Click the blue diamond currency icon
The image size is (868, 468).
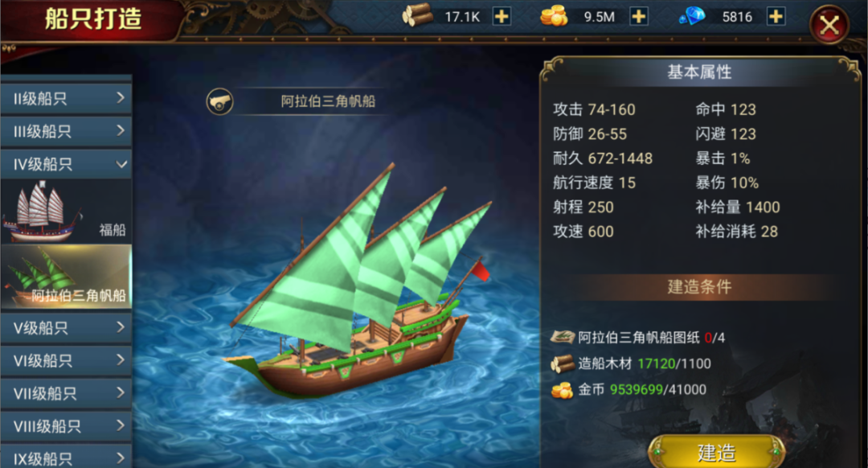(x=692, y=16)
